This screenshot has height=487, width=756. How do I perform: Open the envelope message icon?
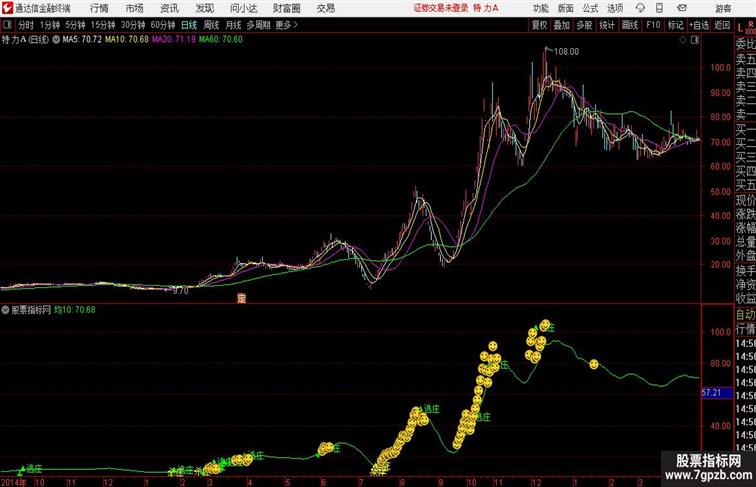(682, 8)
